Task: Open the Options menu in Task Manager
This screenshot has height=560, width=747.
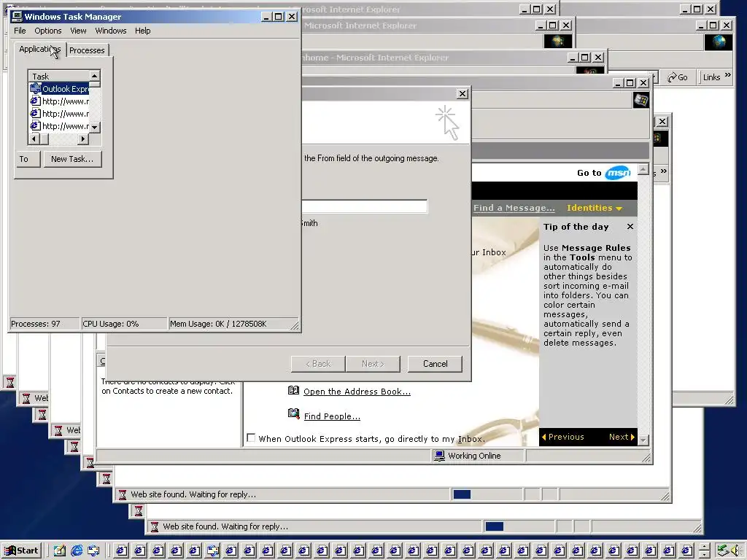Action: 47,31
